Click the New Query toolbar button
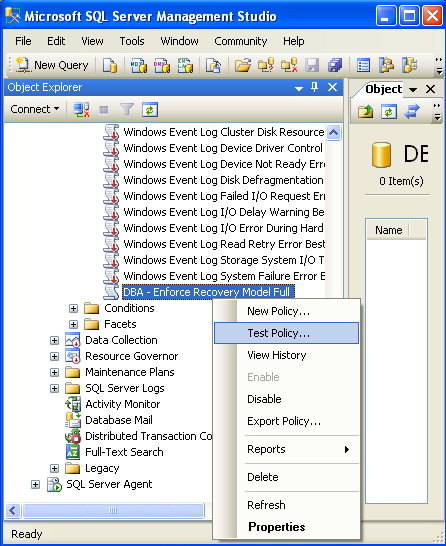 [x=52, y=65]
